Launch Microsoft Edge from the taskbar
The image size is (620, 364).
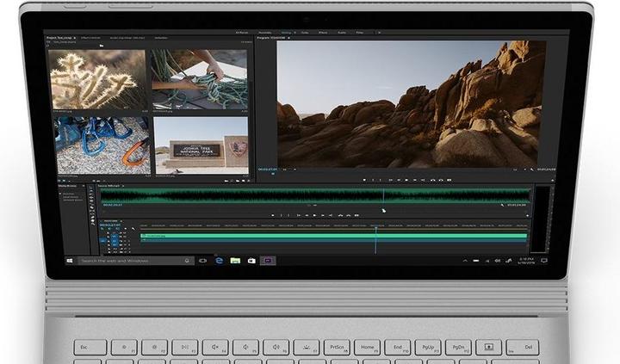(220, 260)
